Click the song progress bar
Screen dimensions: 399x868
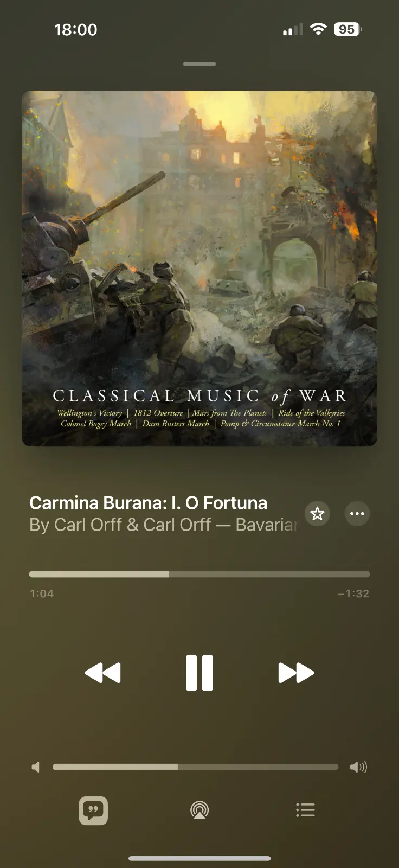point(200,574)
